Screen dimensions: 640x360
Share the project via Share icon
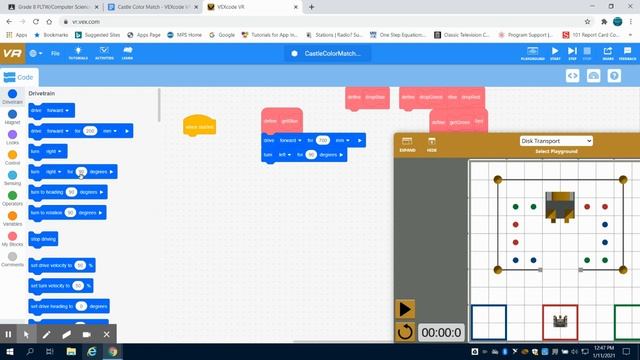(608, 53)
